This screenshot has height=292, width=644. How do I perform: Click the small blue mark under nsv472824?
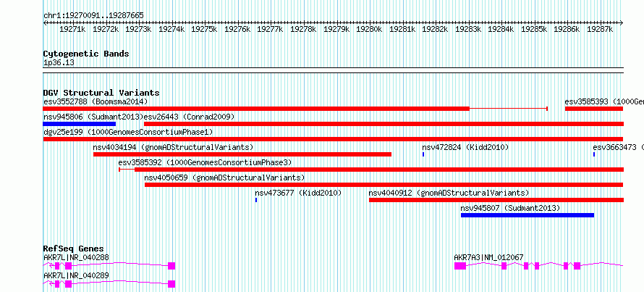pos(423,154)
